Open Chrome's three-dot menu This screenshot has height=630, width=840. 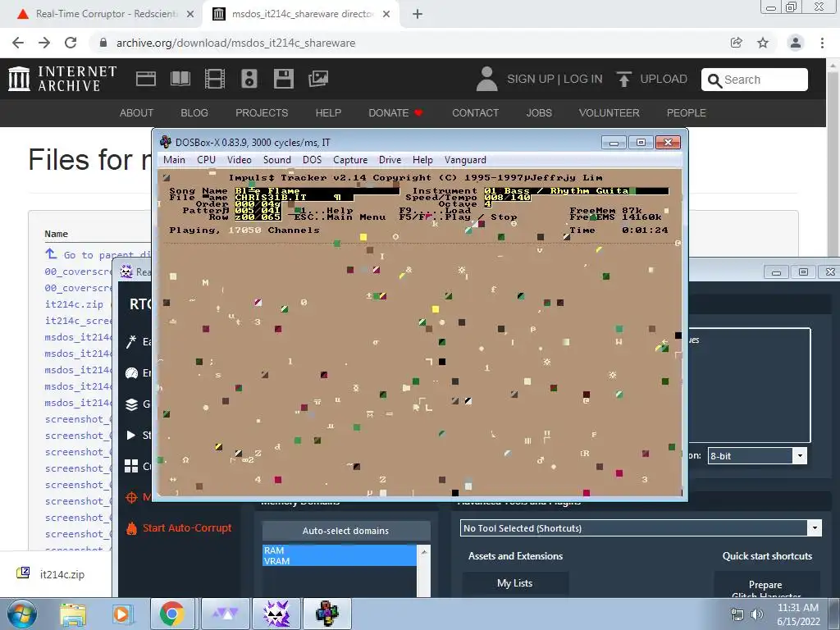[822, 43]
